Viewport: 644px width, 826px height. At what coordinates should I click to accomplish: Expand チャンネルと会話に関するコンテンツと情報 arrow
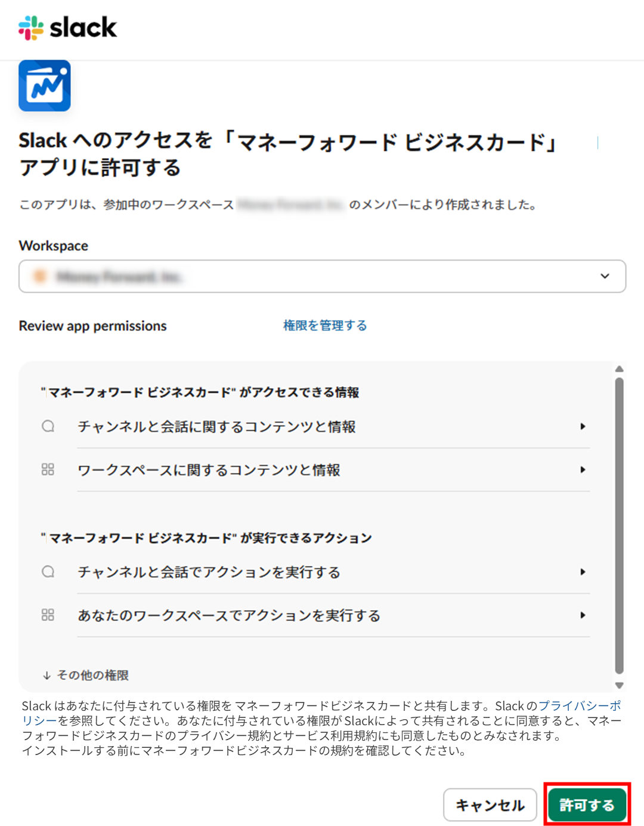point(583,426)
